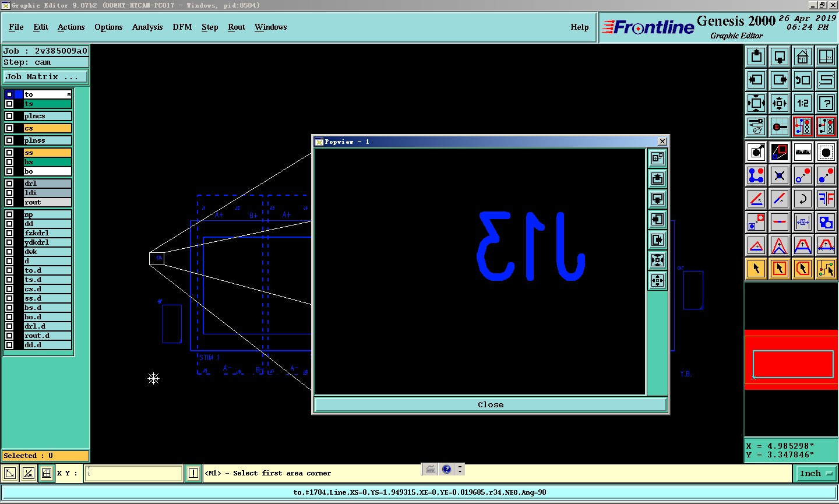Viewport: 839px width, 504px height.
Task: Open the Rout menu
Action: (237, 27)
